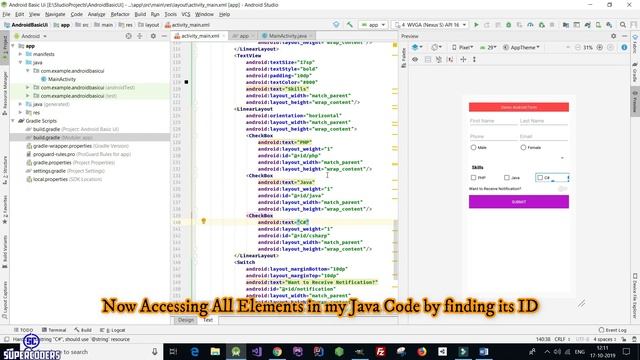The image size is (640, 360).
Task: Run the app with the green play icon
Action: 476,25
